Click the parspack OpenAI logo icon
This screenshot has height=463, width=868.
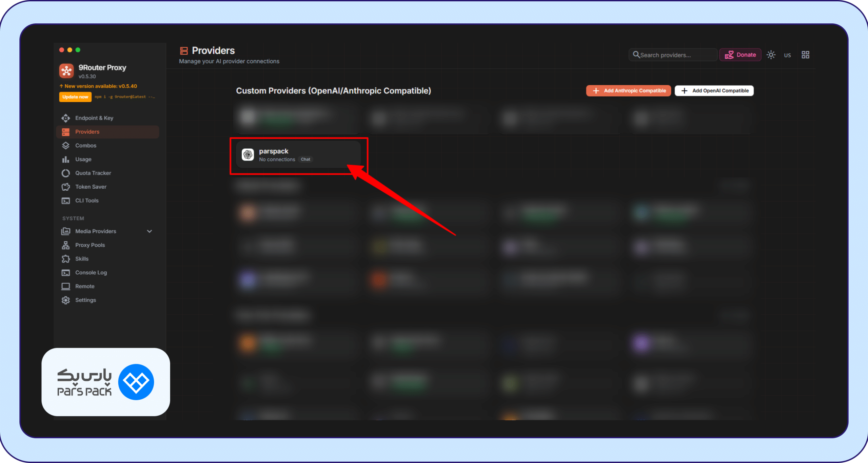click(248, 155)
